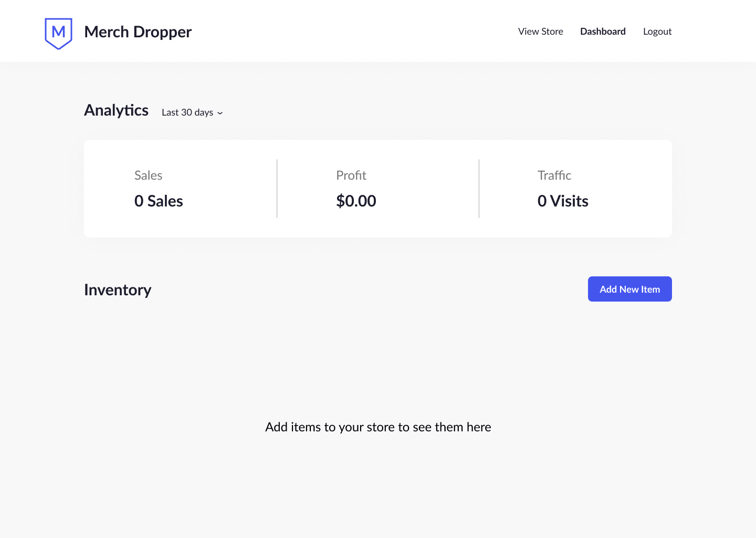Expand the Last 30 days dropdown
This screenshot has height=538, width=756.
click(192, 112)
